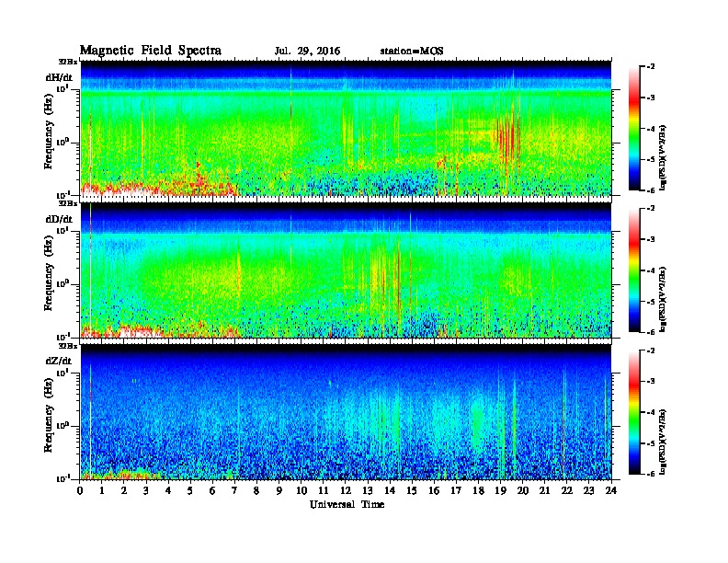Click the dD/dt spectrogram plot
This screenshot has width=728, height=563.
(x=346, y=270)
